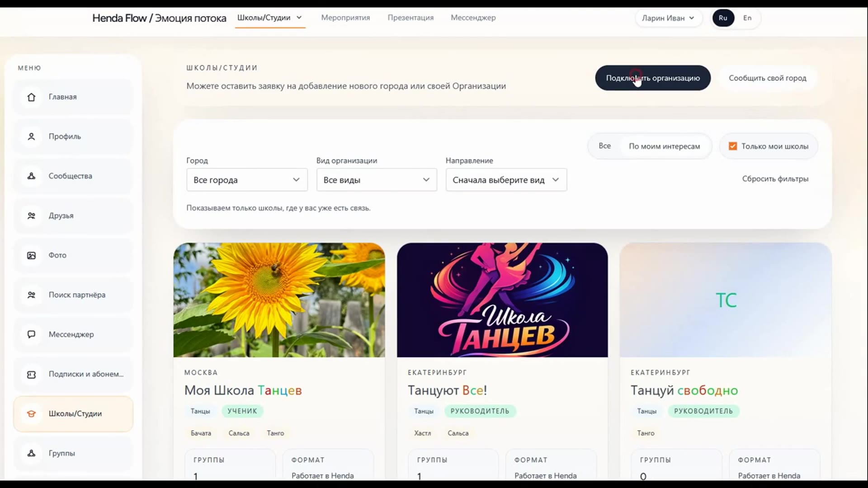
Task: Open the Вид организации dropdown
Action: click(x=377, y=180)
